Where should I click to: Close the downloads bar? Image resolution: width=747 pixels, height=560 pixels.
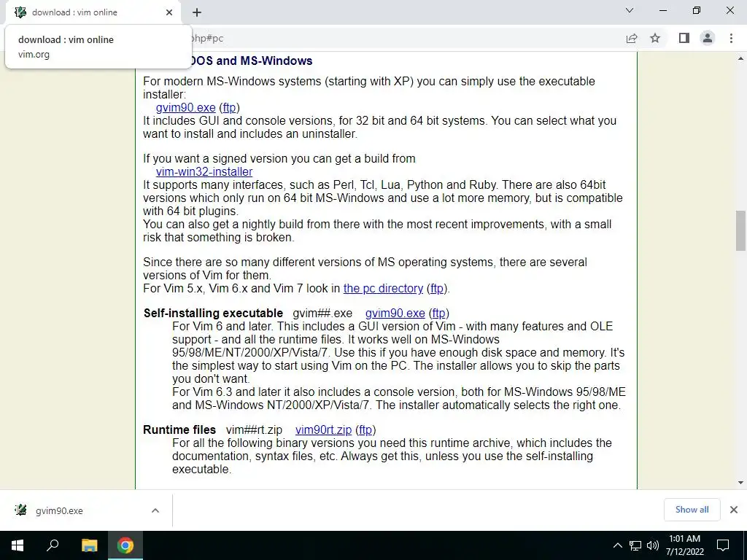tap(734, 510)
